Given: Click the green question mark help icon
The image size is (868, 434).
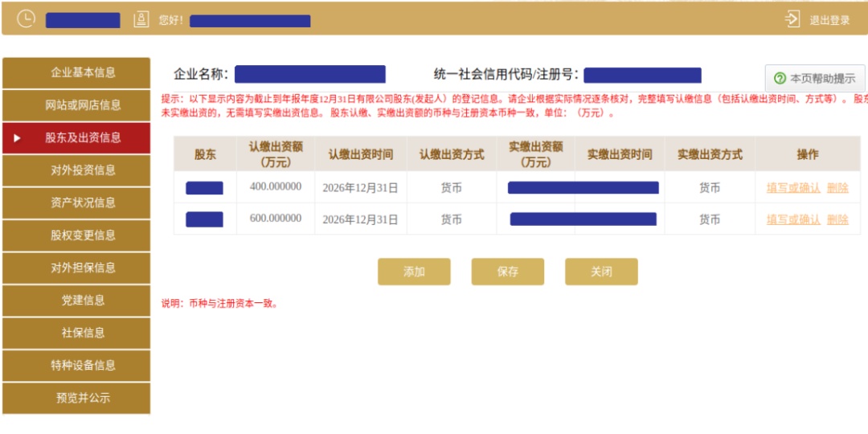Looking at the screenshot, I should pos(780,78).
